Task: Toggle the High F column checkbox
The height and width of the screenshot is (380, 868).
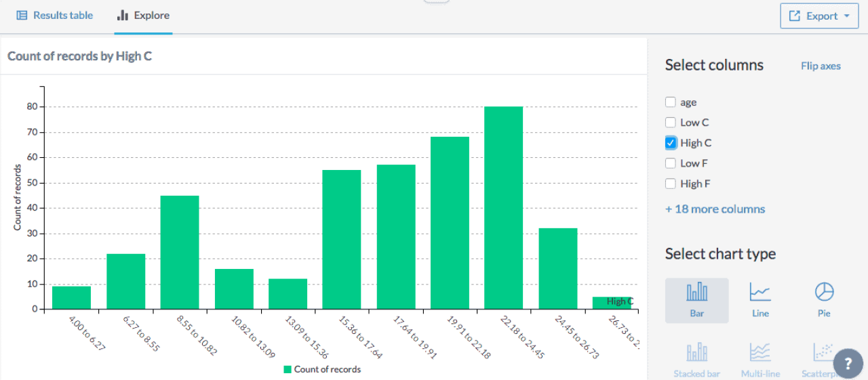Action: click(x=671, y=184)
